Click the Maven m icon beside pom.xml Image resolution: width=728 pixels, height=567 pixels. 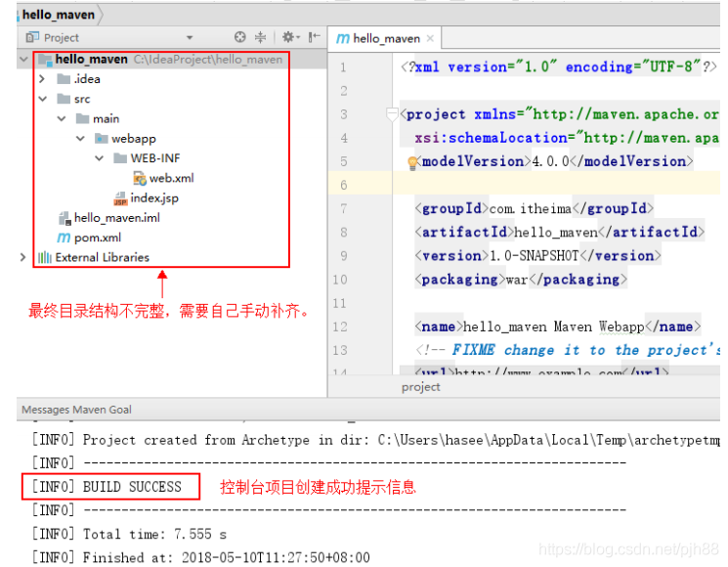[x=64, y=238]
